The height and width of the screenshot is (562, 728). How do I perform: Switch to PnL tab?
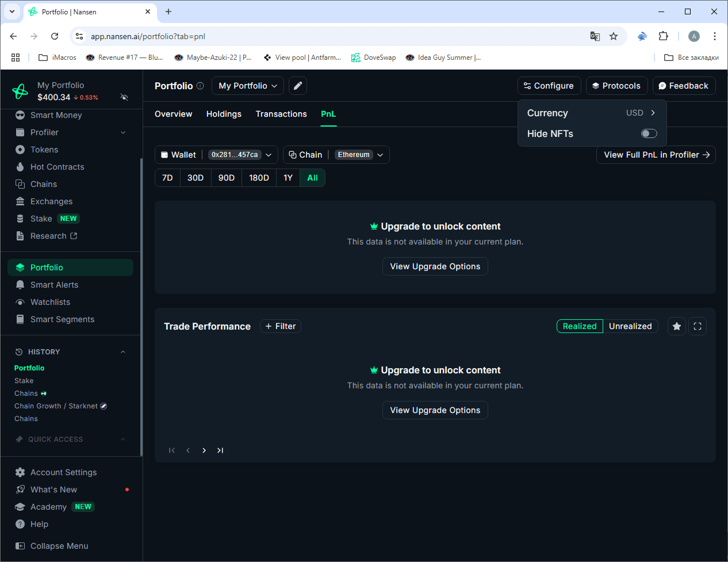click(328, 114)
